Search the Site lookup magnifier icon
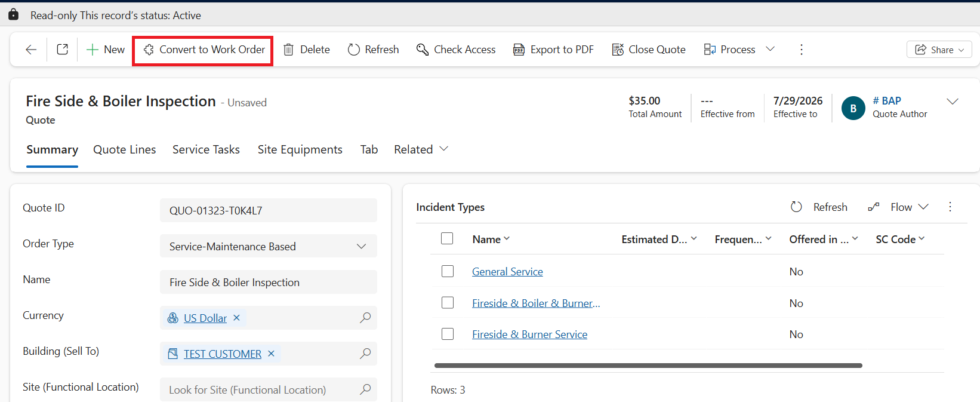The image size is (980, 402). [365, 389]
